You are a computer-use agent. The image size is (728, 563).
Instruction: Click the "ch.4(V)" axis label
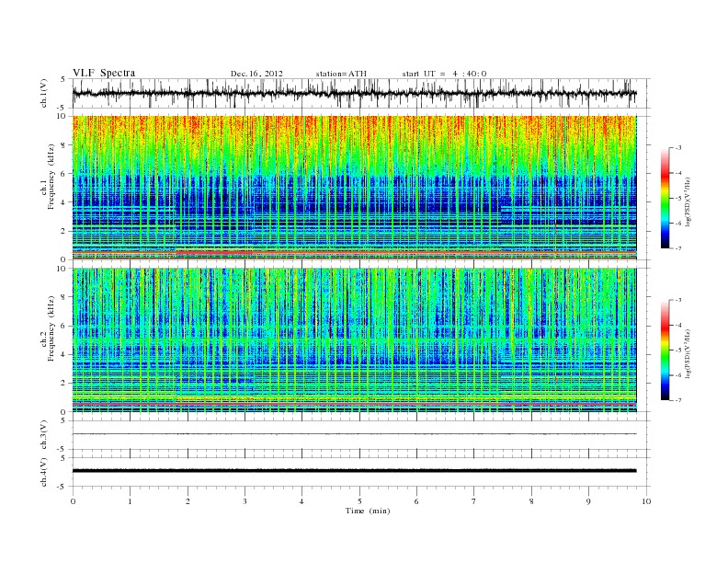(44, 472)
